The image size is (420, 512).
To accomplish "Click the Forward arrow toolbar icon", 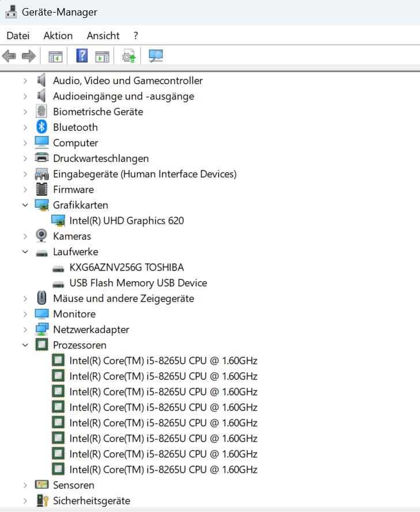I will pyautogui.click(x=29, y=56).
